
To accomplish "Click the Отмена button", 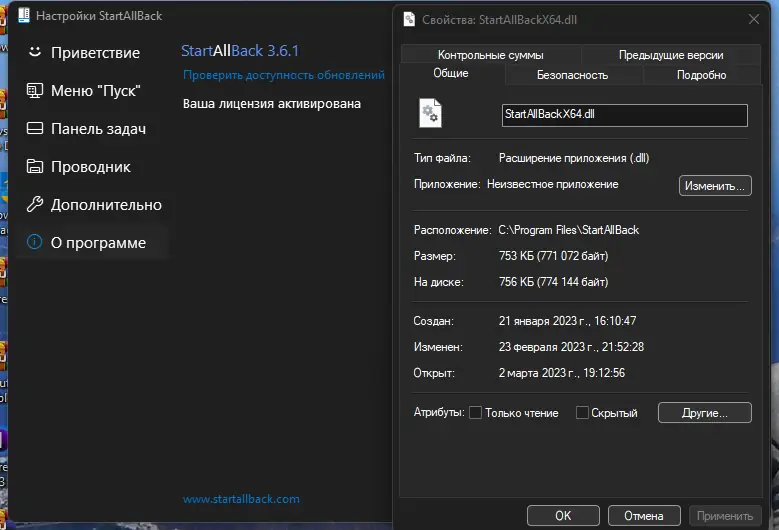I will pyautogui.click(x=643, y=516).
